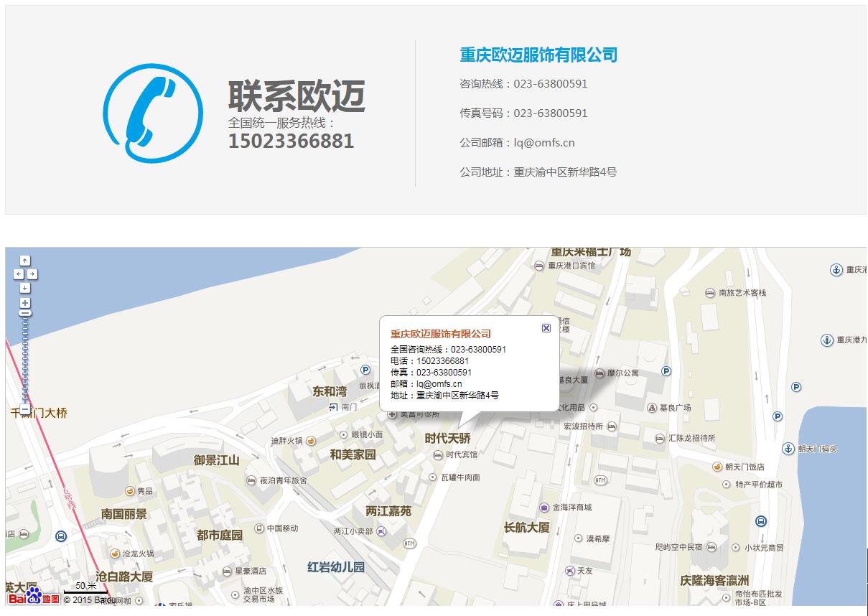This screenshot has height=616, width=868.
Task: Click the orange company title in map popup
Action: [x=440, y=334]
